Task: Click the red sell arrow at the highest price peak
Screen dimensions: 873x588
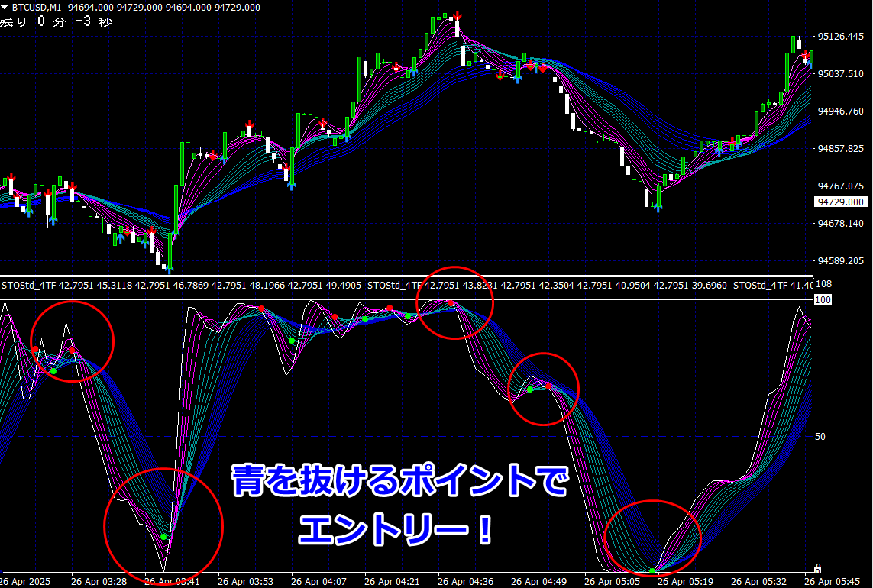Action: pyautogui.click(x=457, y=15)
